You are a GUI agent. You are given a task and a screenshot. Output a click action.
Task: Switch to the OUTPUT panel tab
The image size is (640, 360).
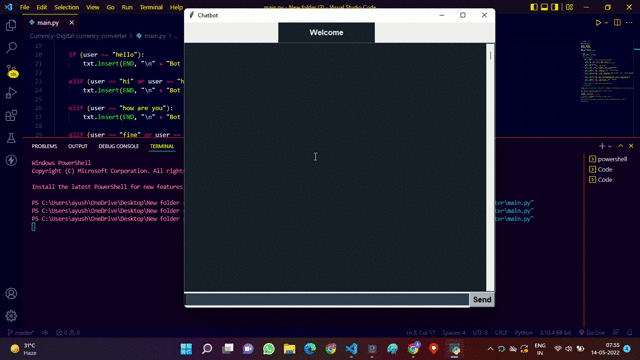78,146
